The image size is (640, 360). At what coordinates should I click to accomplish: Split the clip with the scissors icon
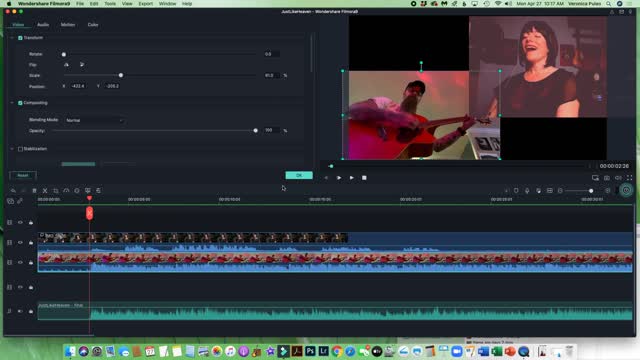click(x=45, y=191)
